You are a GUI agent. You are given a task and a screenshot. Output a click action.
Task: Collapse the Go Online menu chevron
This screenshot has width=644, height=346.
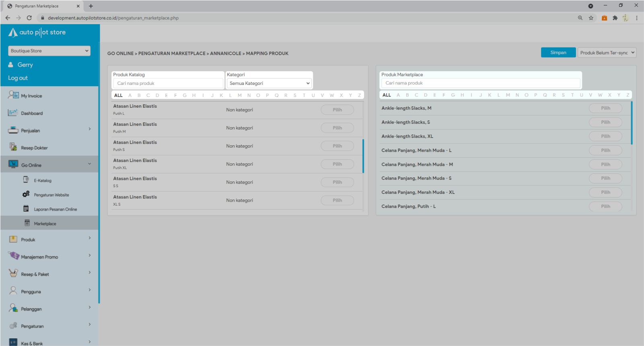click(89, 164)
